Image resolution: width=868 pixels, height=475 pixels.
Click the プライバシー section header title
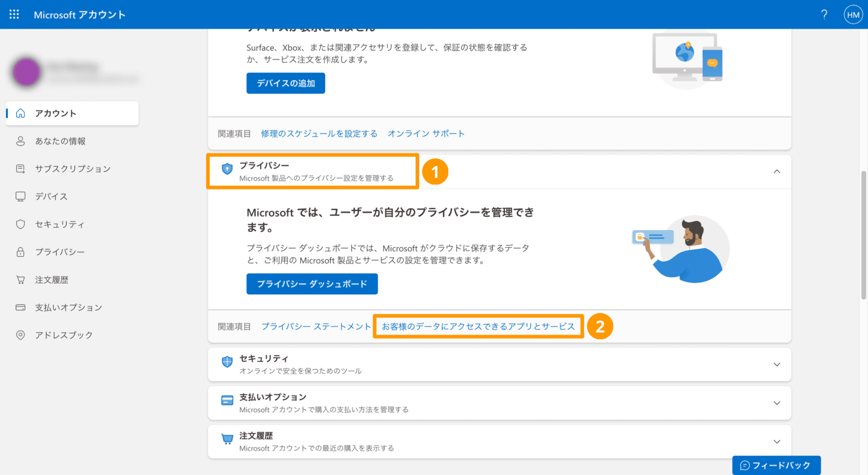click(264, 165)
